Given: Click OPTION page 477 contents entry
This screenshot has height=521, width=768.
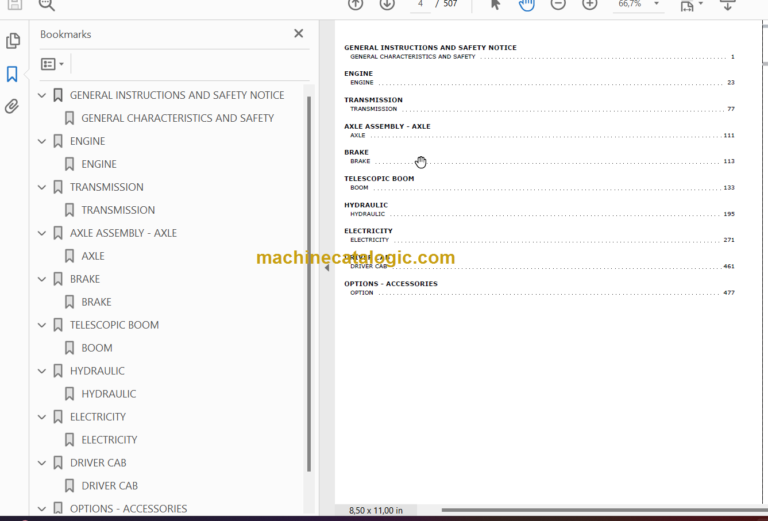Looking at the screenshot, I should tap(542, 293).
